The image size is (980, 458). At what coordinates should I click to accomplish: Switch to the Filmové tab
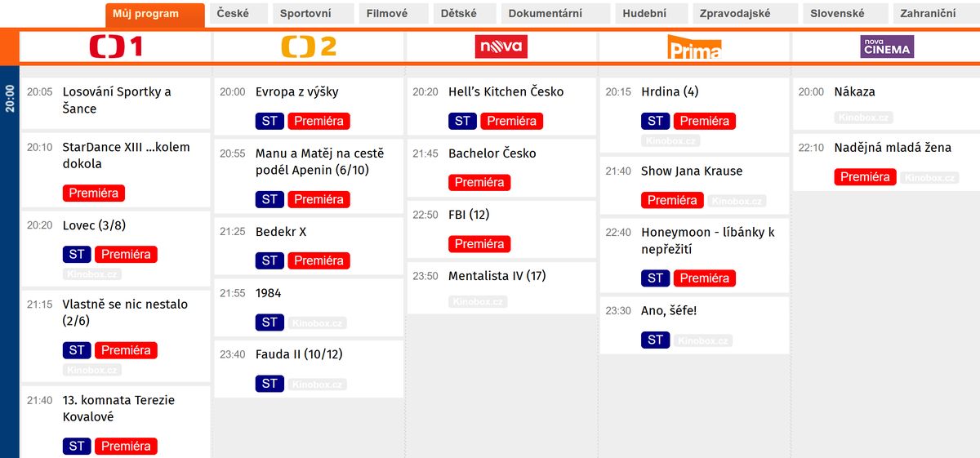(x=387, y=14)
